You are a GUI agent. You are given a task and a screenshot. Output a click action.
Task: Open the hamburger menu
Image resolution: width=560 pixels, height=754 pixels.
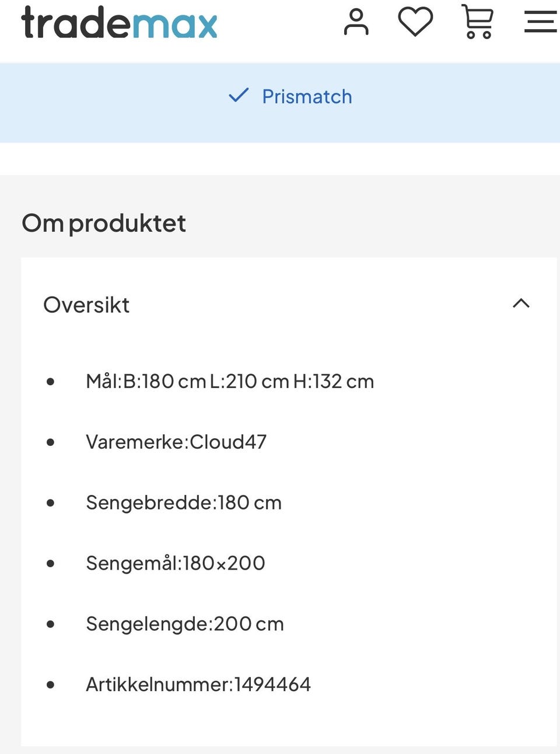click(x=541, y=22)
